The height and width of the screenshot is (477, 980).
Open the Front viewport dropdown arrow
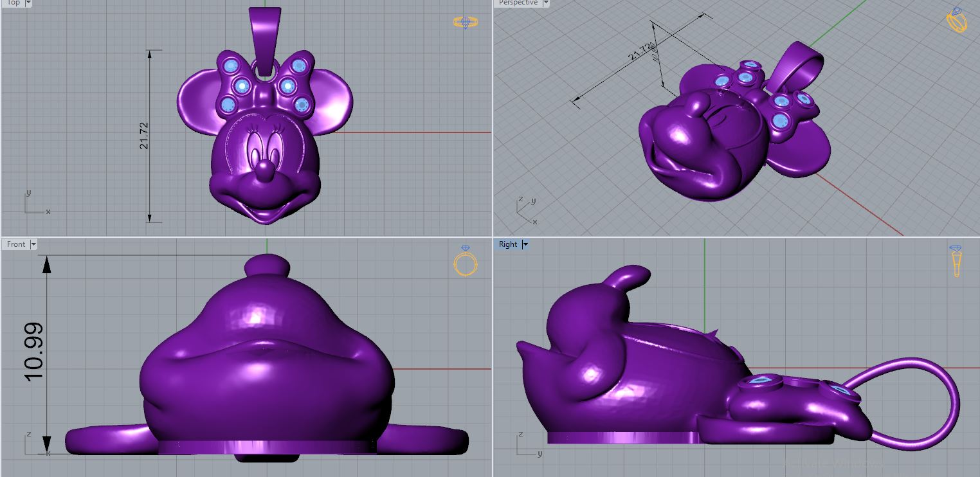pos(33,244)
